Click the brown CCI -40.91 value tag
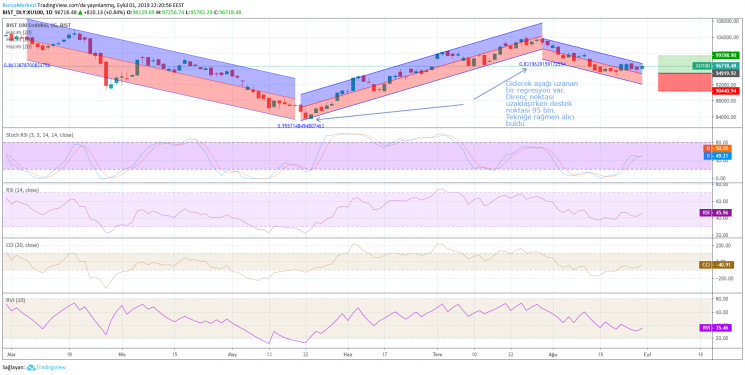The width and height of the screenshot is (745, 375). [717, 264]
